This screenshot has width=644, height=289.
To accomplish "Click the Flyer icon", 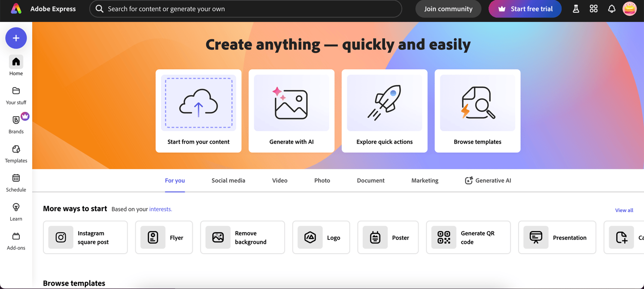I will point(153,237).
